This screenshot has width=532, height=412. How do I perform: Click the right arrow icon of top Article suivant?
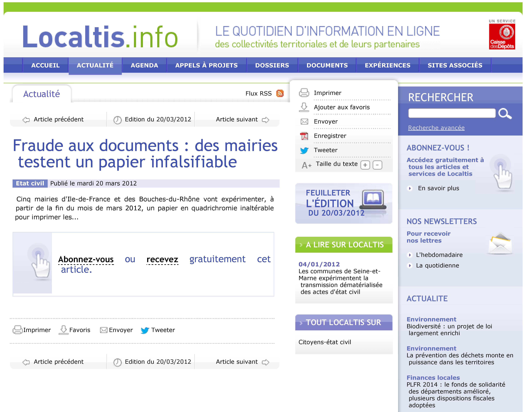pyautogui.click(x=266, y=120)
